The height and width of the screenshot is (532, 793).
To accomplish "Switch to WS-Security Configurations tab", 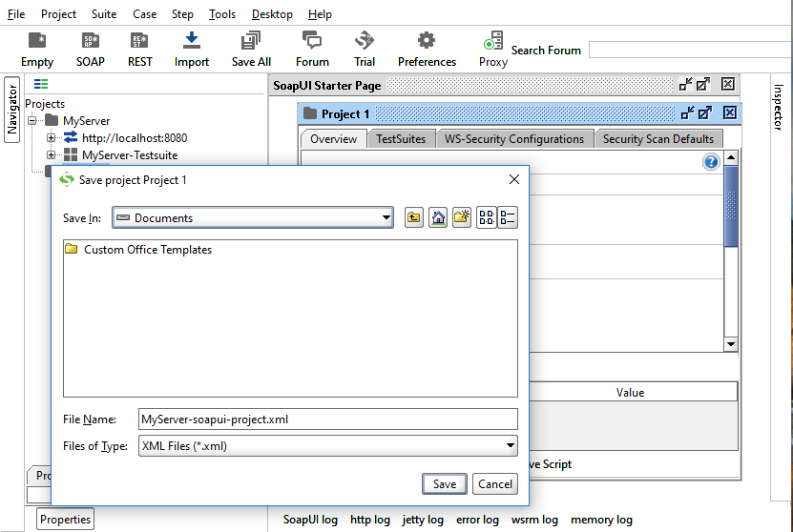I will [x=514, y=139].
